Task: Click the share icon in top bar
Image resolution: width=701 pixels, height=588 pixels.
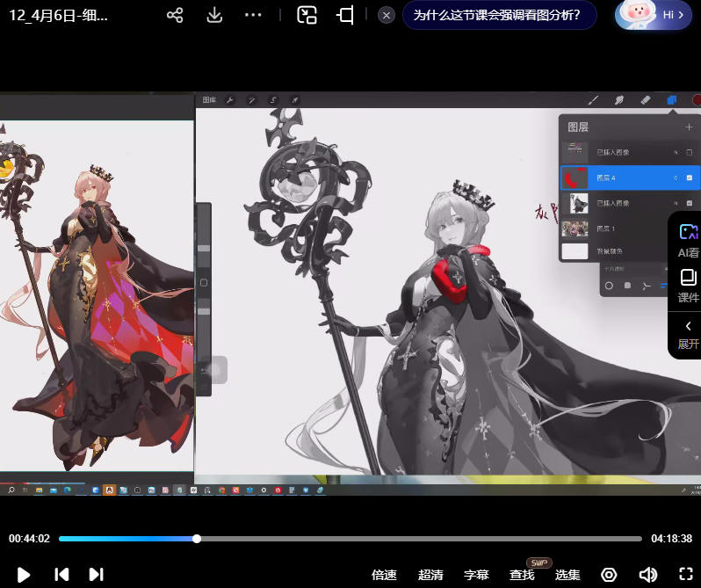Action: pos(175,15)
